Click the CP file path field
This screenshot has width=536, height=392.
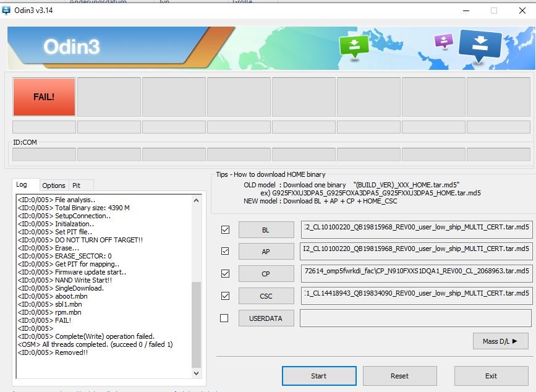[416, 273]
